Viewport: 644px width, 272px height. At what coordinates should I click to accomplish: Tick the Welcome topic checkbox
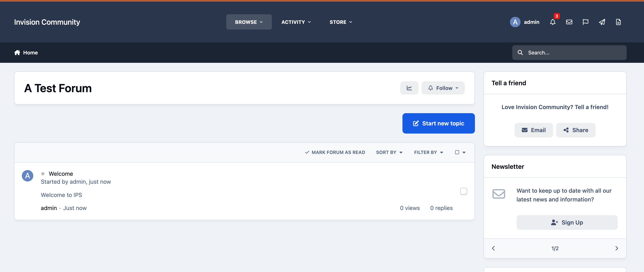[x=464, y=191]
